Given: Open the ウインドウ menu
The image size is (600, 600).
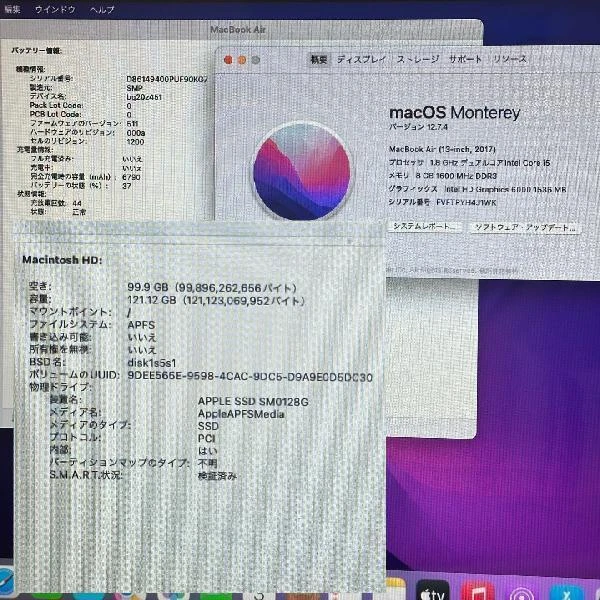Looking at the screenshot, I should [55, 9].
